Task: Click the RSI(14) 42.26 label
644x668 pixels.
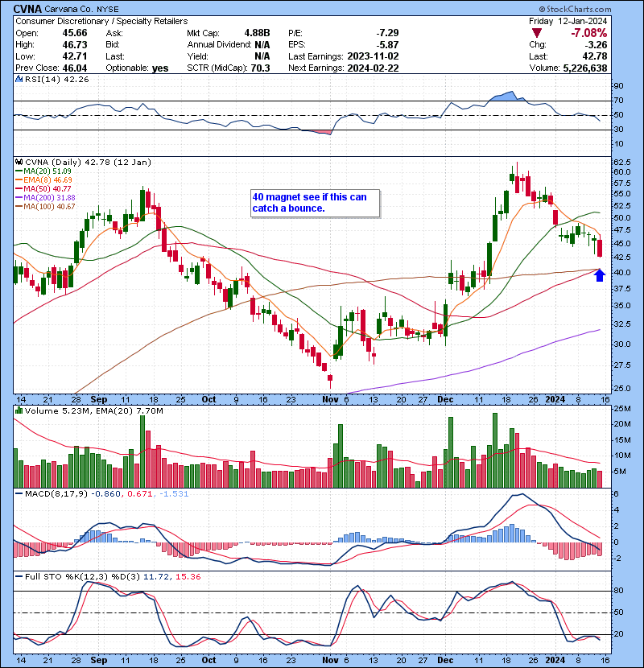Action: (56, 79)
